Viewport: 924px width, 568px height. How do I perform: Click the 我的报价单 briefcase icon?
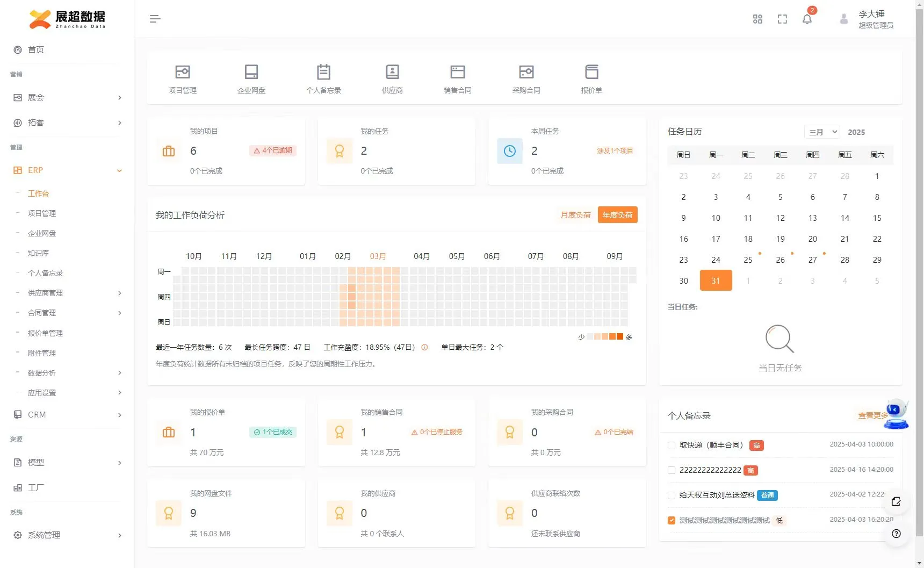(169, 432)
